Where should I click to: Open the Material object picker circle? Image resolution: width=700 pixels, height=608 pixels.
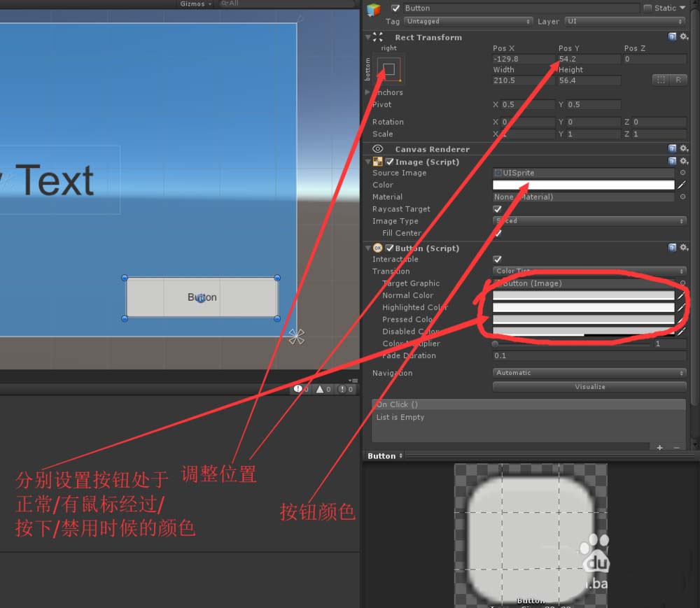tap(682, 197)
